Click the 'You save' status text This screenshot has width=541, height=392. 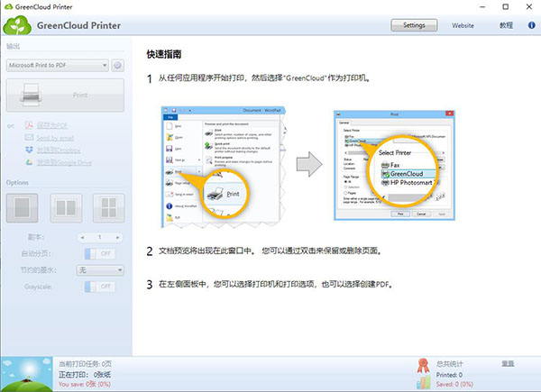pos(85,384)
